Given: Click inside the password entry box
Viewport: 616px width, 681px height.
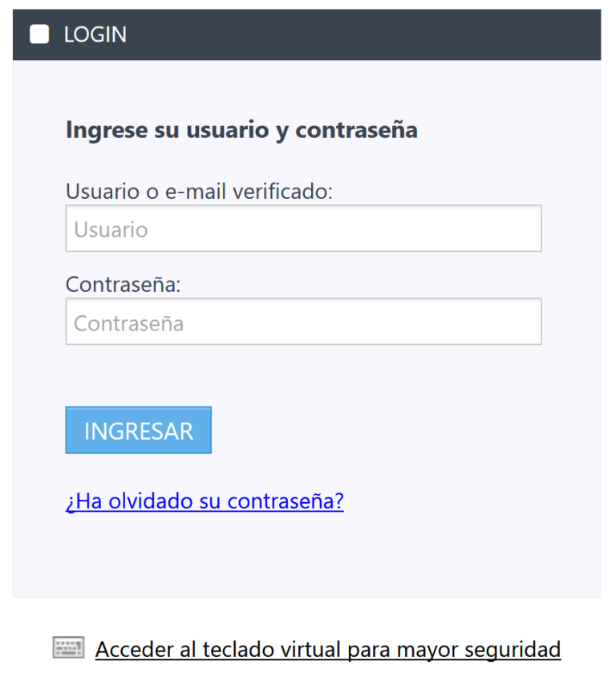Looking at the screenshot, I should [303, 321].
